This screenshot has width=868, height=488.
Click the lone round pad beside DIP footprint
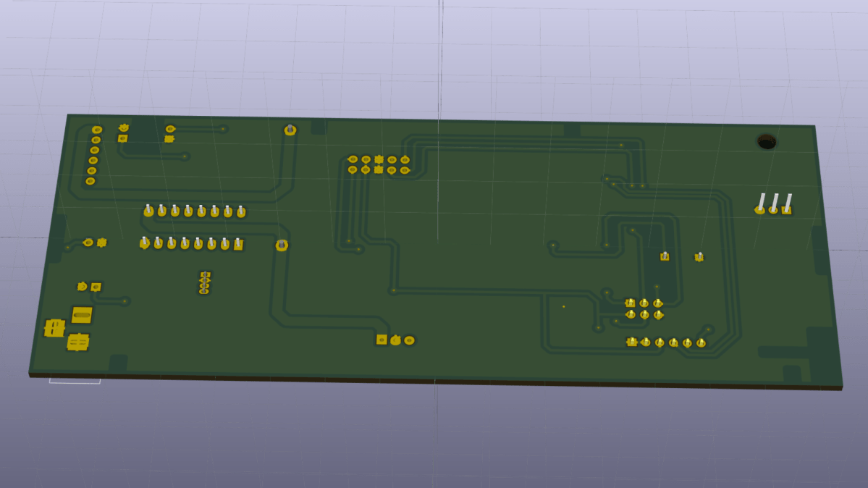click(x=282, y=245)
